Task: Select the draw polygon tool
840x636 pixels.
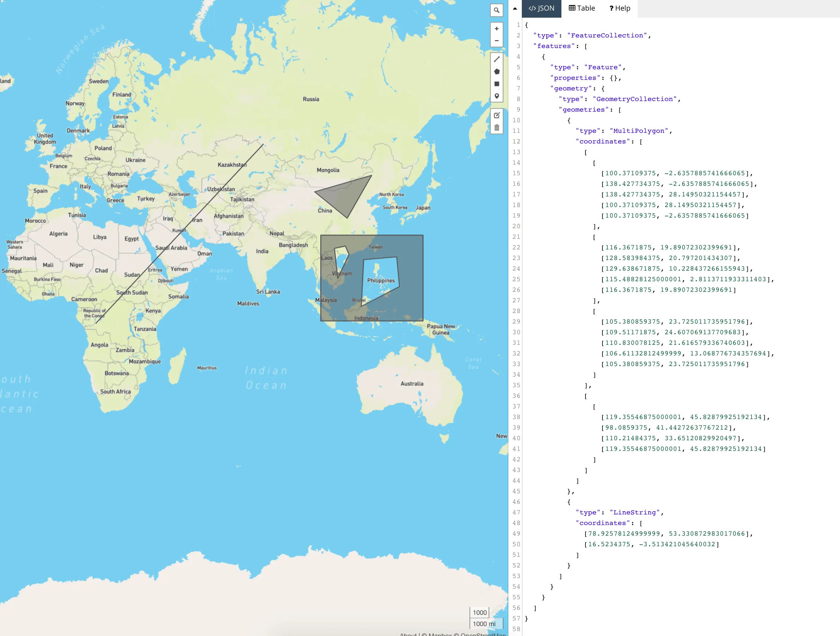Action: 496,72
